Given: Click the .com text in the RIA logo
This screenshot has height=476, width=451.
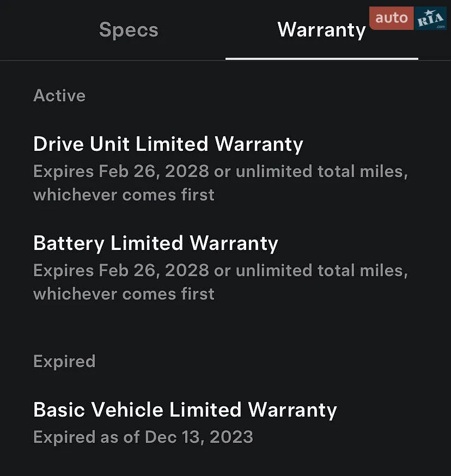Looking at the screenshot, I should click(441, 27).
